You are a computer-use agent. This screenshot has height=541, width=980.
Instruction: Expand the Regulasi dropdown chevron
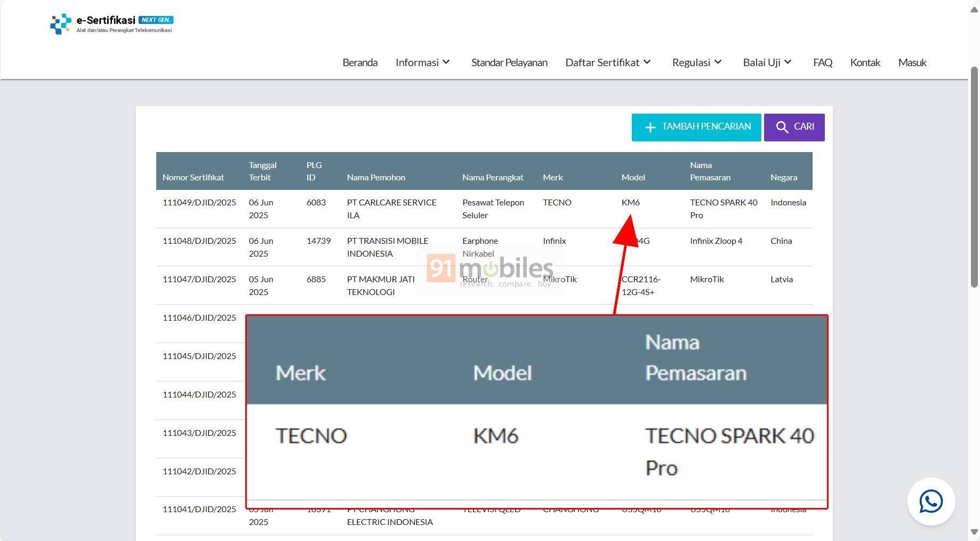[718, 62]
